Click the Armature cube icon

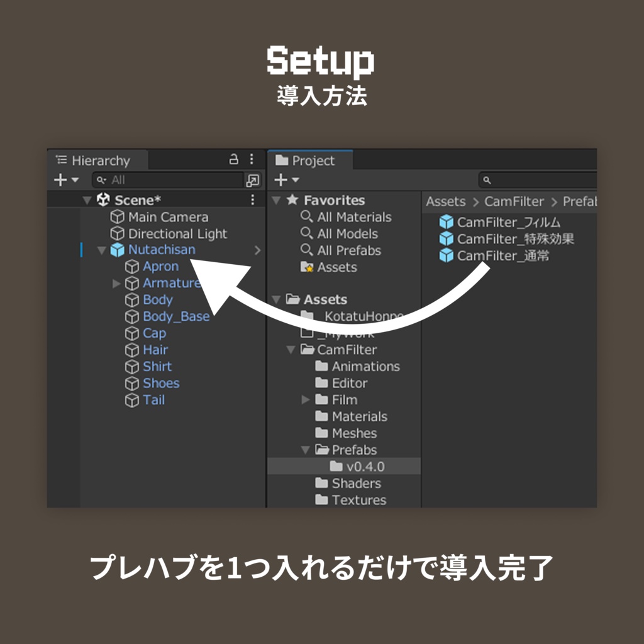point(132,284)
